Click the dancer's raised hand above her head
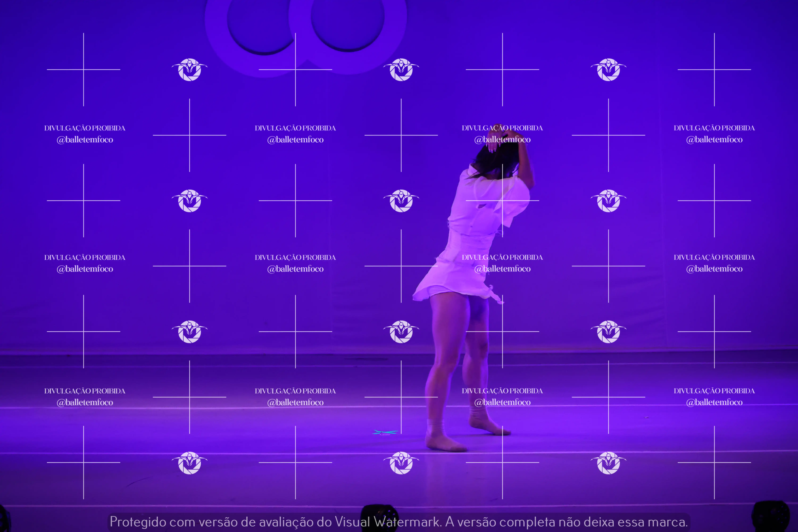The image size is (798, 532). [493, 145]
